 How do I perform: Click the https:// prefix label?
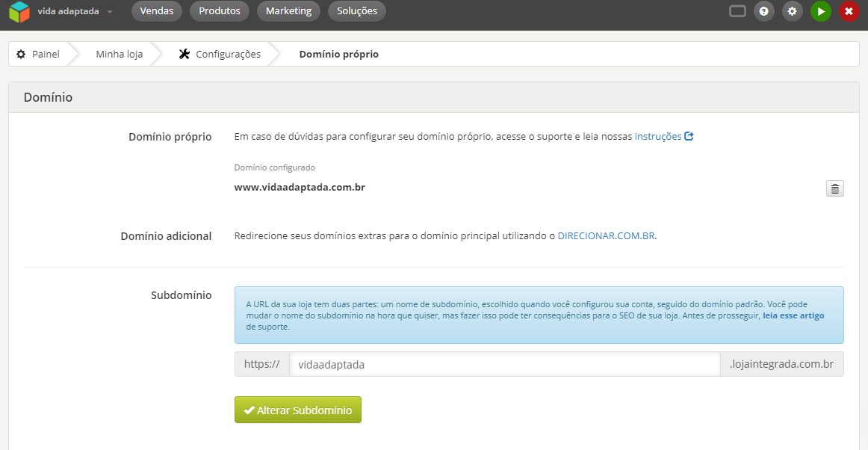(x=262, y=364)
